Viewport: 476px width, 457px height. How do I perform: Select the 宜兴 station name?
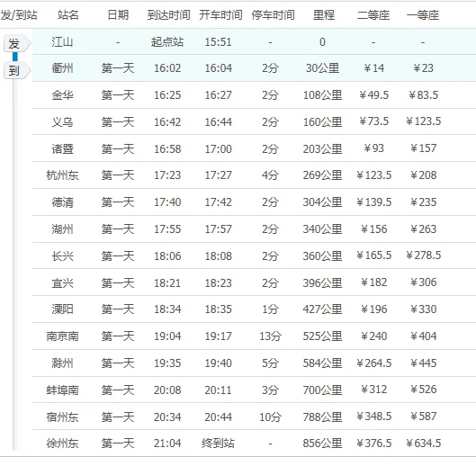[62, 283]
